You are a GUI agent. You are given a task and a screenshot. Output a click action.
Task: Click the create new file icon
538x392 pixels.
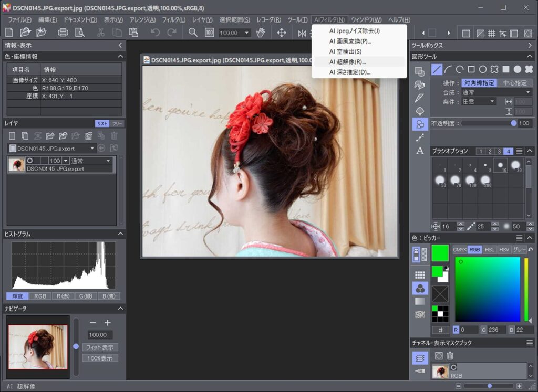[9, 33]
